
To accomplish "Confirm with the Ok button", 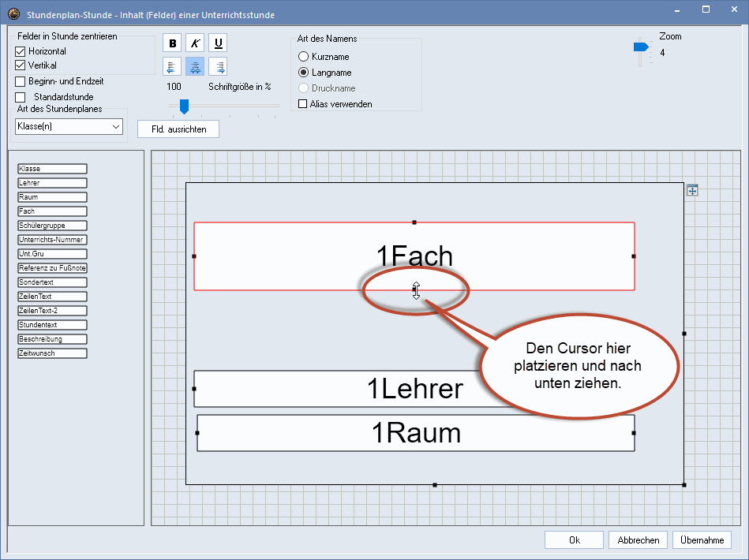I will click(x=574, y=540).
